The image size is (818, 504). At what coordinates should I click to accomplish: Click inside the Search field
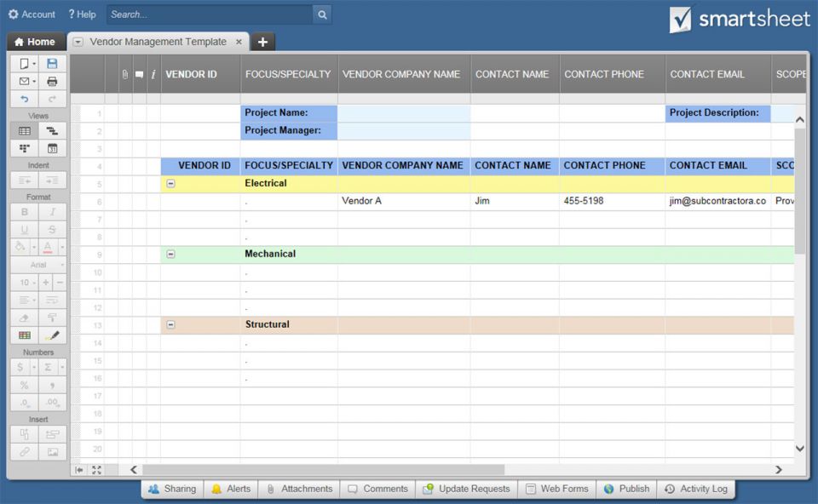209,14
